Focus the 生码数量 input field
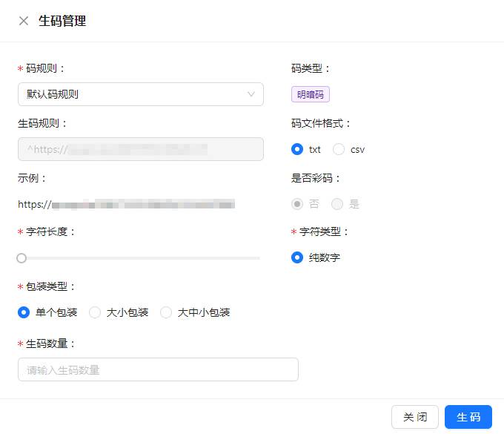The image size is (504, 434). point(158,369)
